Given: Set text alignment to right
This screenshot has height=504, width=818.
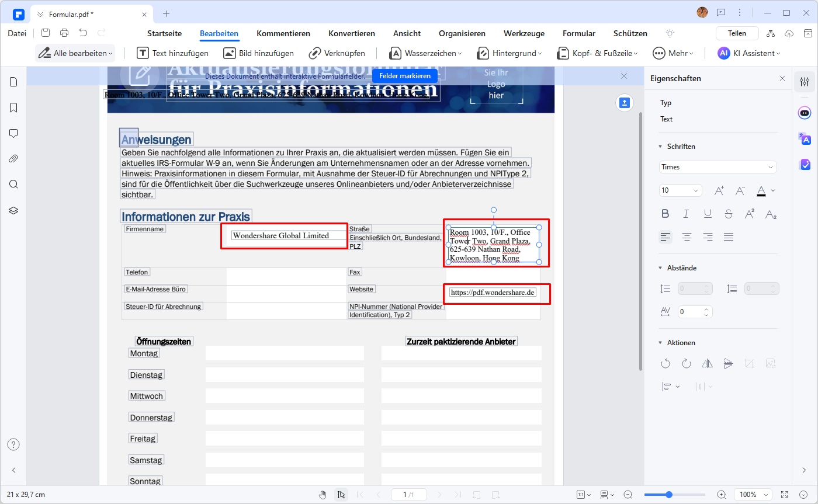Looking at the screenshot, I should point(708,237).
